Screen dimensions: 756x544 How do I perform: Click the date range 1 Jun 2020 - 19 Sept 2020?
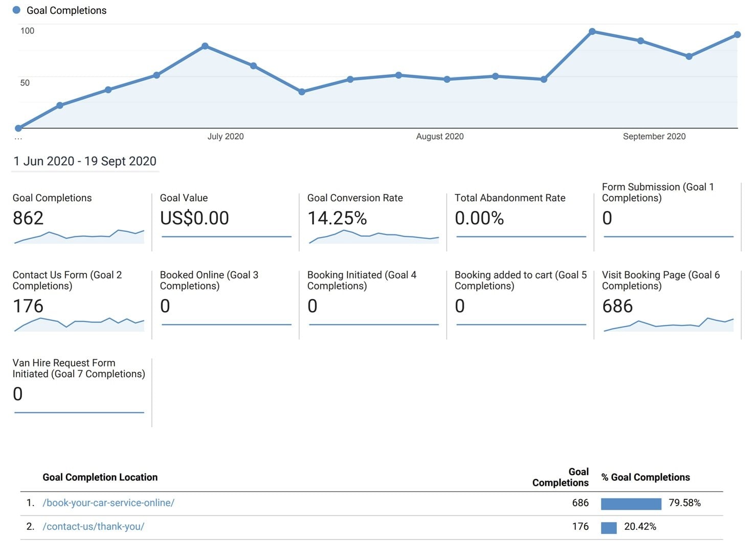85,161
